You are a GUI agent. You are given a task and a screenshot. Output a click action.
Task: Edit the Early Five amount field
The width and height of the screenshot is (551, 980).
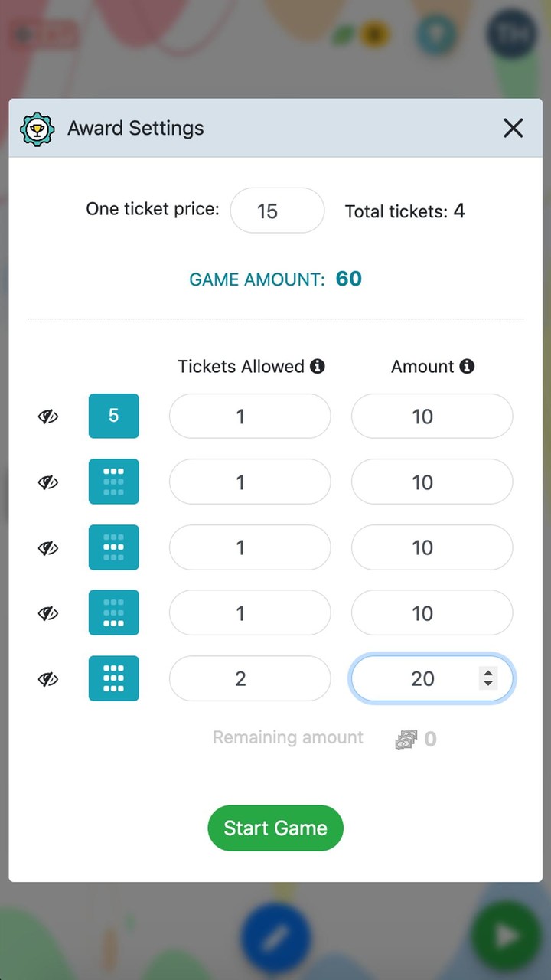[x=432, y=416]
